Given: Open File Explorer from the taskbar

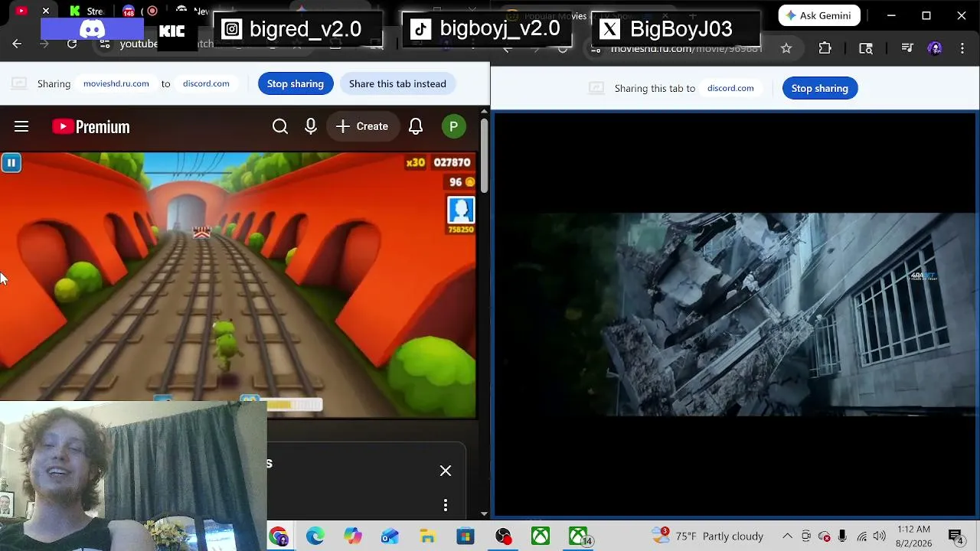Looking at the screenshot, I should (427, 536).
